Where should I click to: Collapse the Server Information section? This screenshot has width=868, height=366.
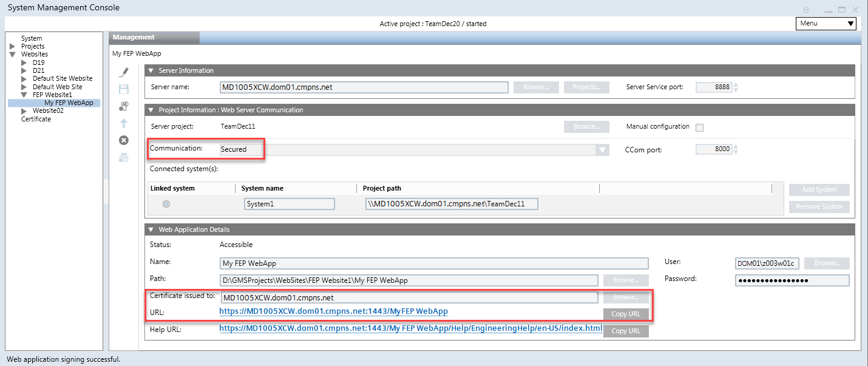tap(151, 70)
